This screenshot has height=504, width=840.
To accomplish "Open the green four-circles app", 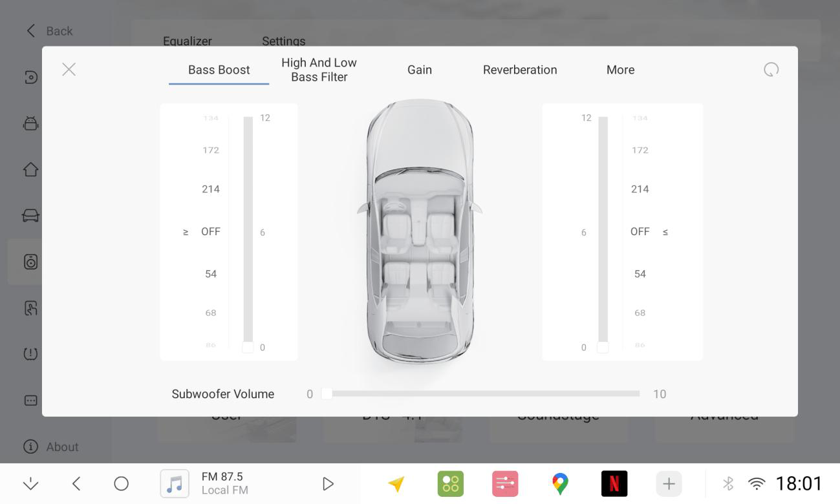I will tap(451, 483).
